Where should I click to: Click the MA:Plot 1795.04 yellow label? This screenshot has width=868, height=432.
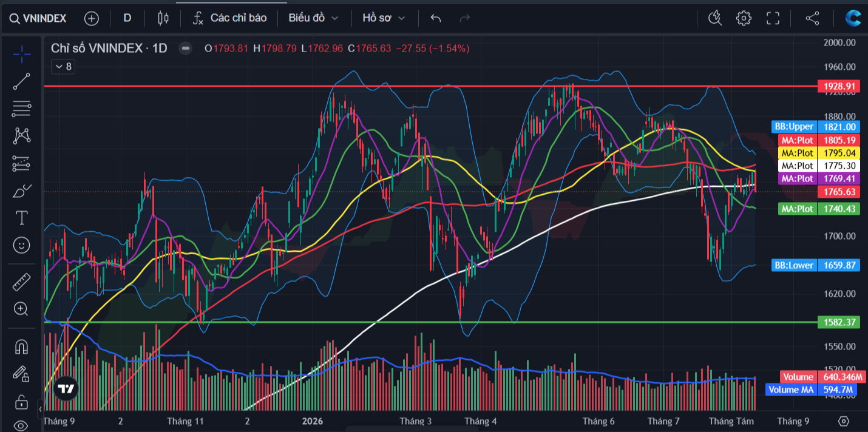pyautogui.click(x=819, y=152)
